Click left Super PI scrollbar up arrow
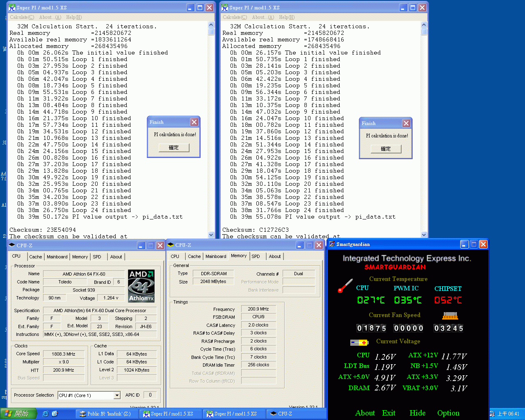Viewport: 525px width, 420px height. [x=211, y=25]
